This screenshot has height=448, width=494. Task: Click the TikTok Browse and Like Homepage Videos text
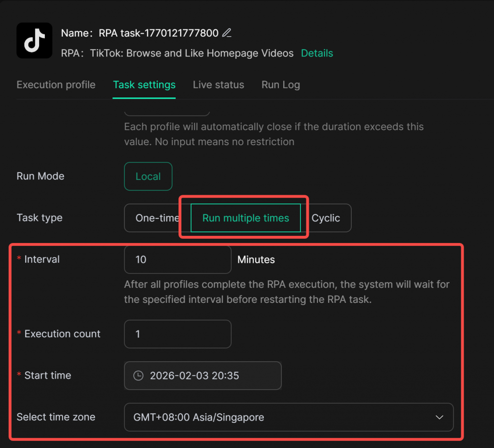point(192,53)
